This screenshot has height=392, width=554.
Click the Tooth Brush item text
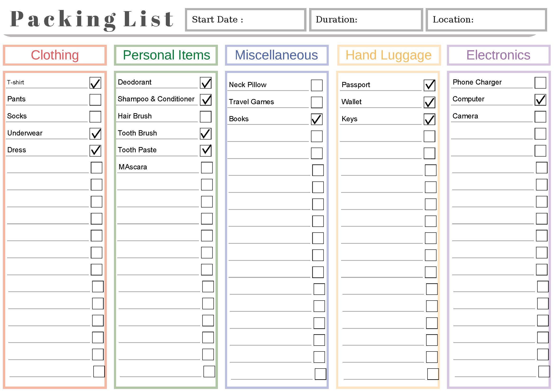point(137,133)
